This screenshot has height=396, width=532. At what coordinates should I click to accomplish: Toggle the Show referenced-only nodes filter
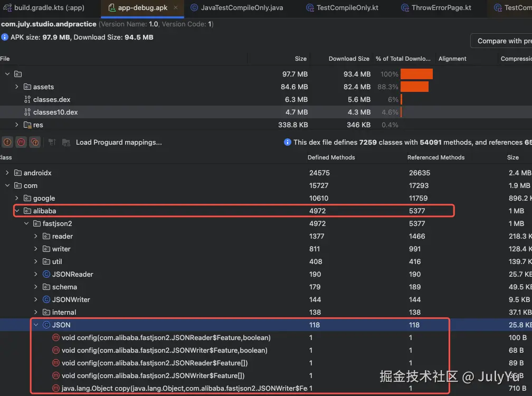click(35, 142)
